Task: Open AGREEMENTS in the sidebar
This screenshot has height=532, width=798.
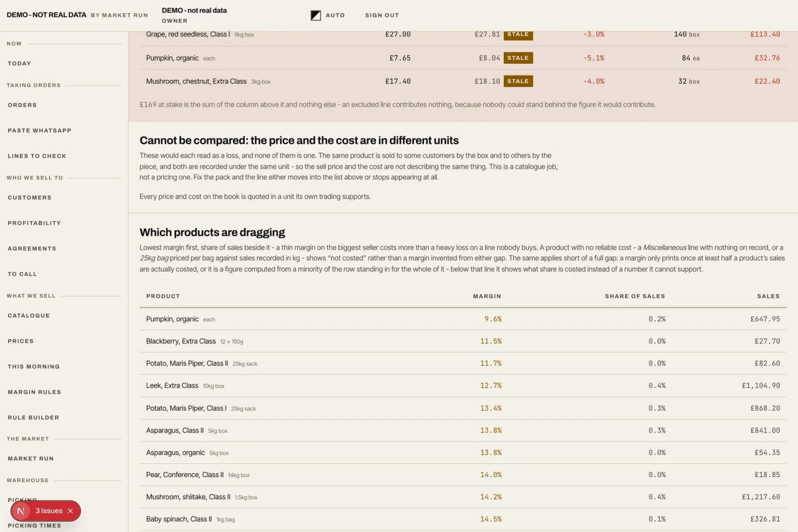Action: point(32,249)
